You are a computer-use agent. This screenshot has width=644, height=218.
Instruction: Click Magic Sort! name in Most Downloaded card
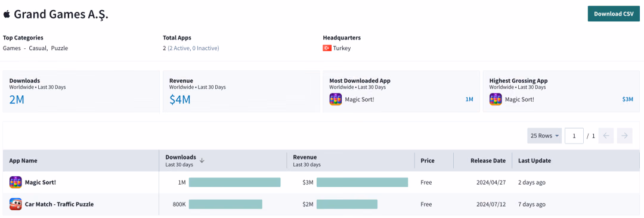pos(360,99)
